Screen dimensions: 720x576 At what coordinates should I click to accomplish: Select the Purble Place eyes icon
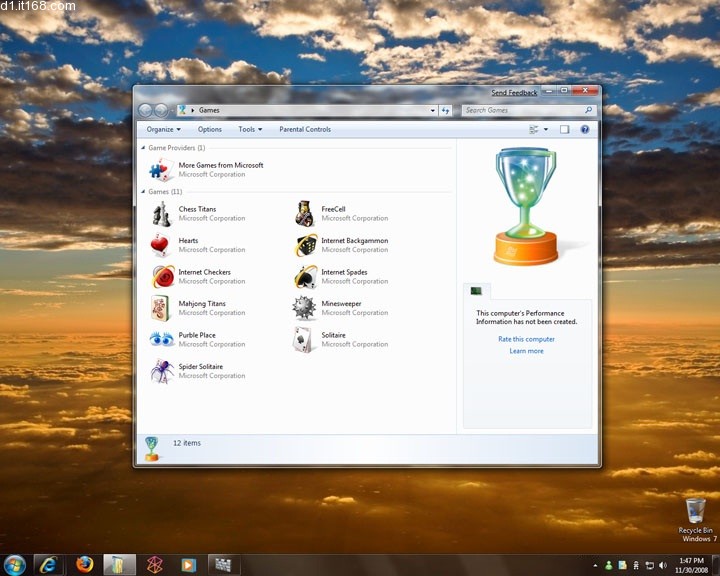click(x=162, y=339)
